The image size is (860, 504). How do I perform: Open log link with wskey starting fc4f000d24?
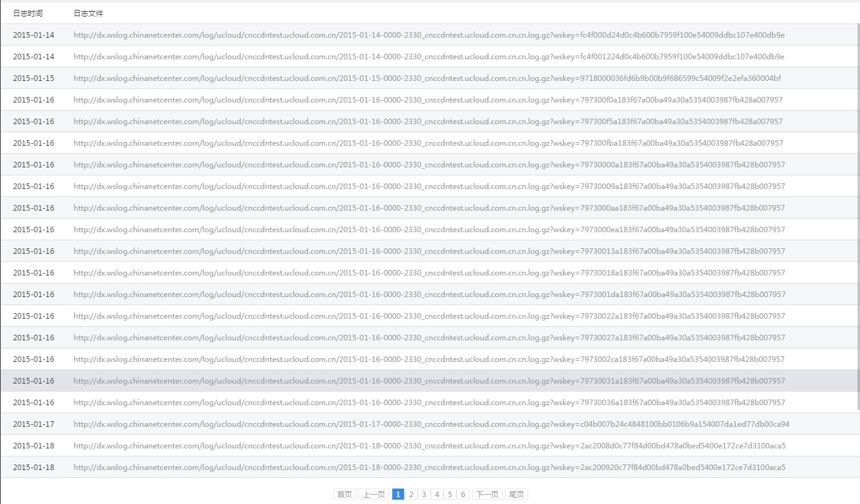point(429,35)
